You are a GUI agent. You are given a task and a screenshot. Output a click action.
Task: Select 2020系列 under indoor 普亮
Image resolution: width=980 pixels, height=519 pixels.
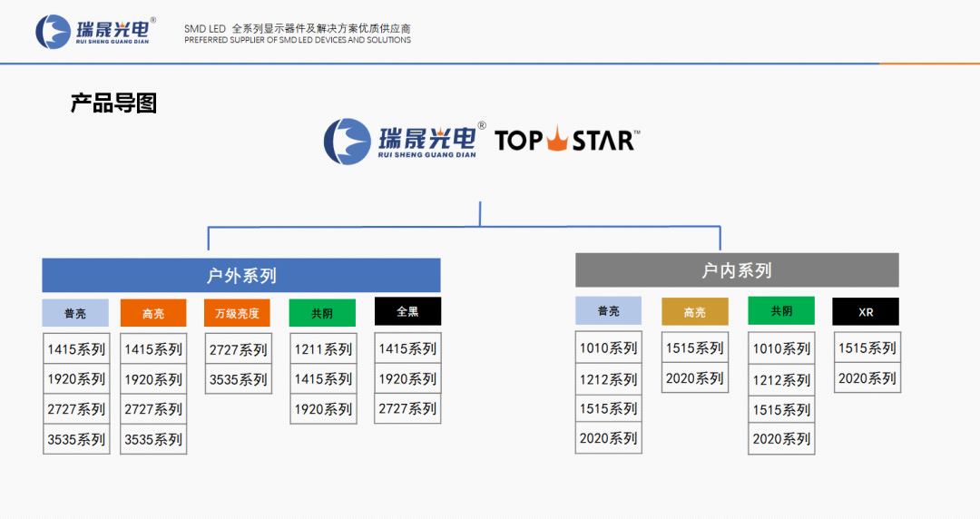(609, 437)
